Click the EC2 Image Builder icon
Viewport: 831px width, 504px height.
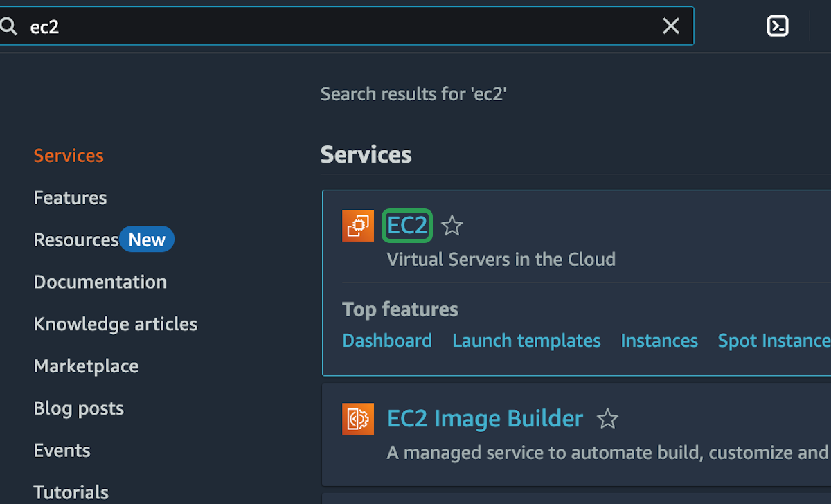358,419
